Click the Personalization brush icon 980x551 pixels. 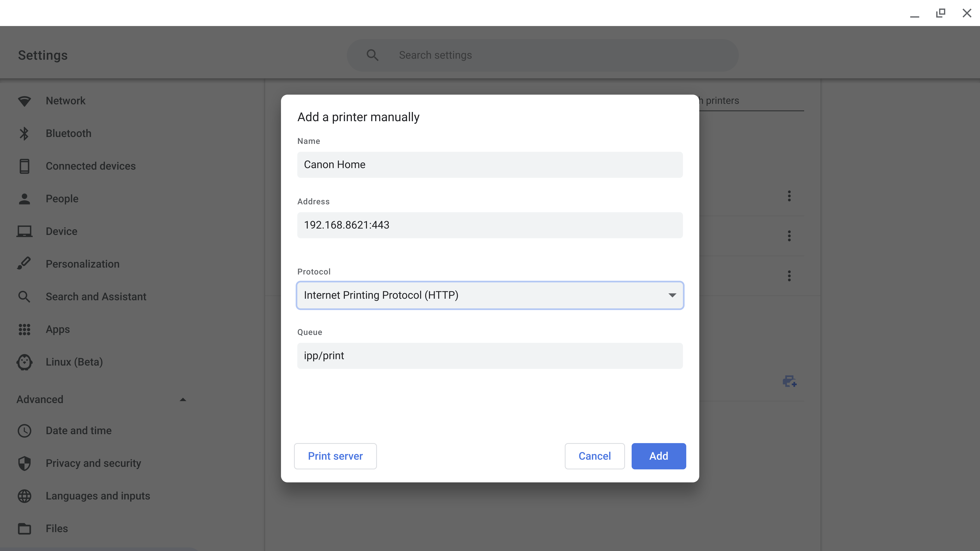pos(24,264)
